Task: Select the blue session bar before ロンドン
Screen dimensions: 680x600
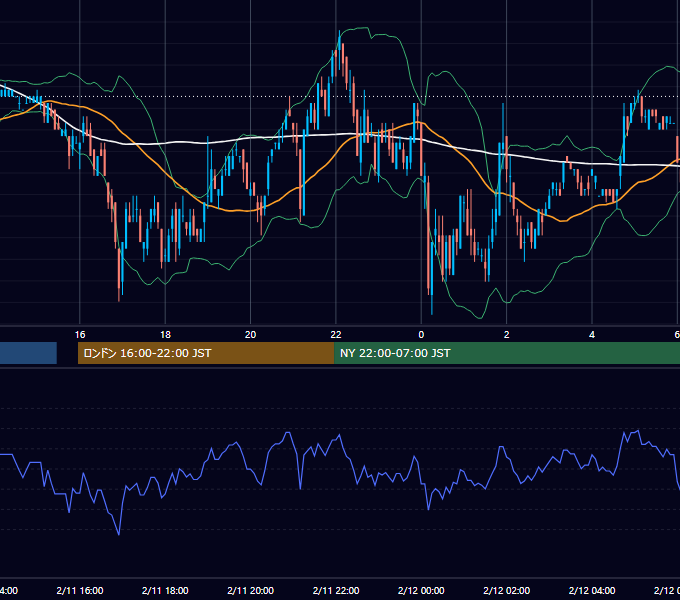Action: pos(28,353)
